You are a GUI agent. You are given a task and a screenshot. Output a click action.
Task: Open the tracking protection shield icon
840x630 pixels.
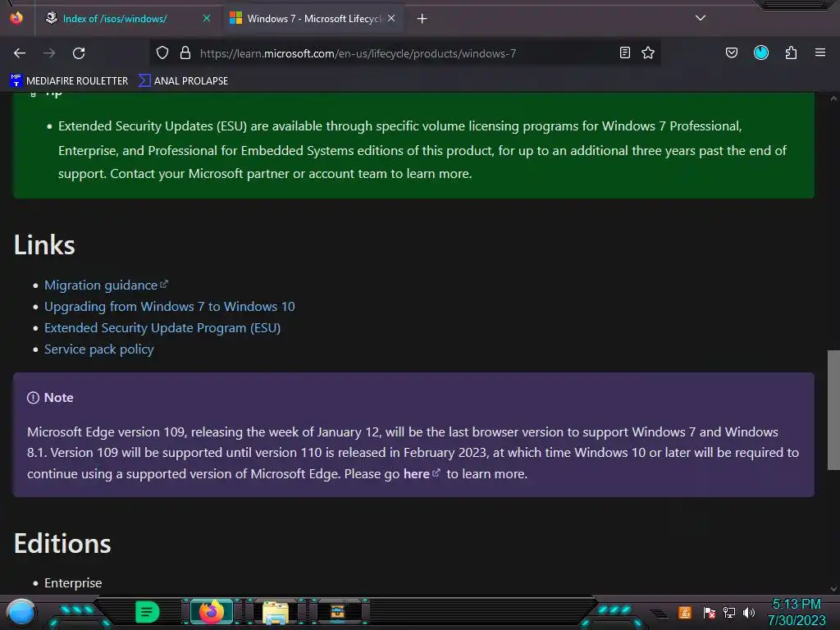(x=162, y=53)
